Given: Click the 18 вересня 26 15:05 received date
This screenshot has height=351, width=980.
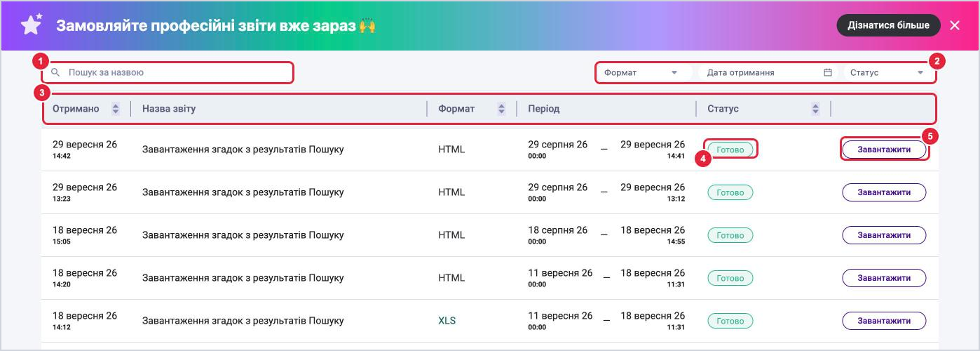Looking at the screenshot, I should [x=85, y=235].
